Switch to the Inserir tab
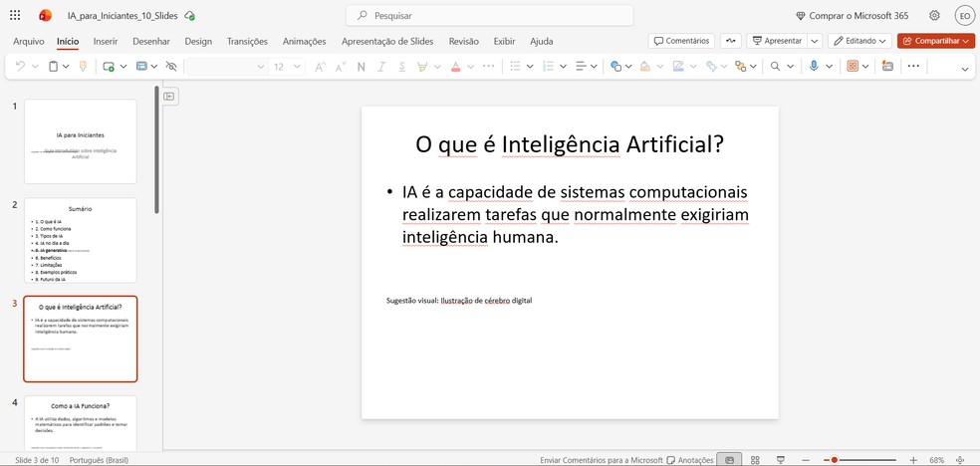The width and height of the screenshot is (980, 466). (106, 41)
